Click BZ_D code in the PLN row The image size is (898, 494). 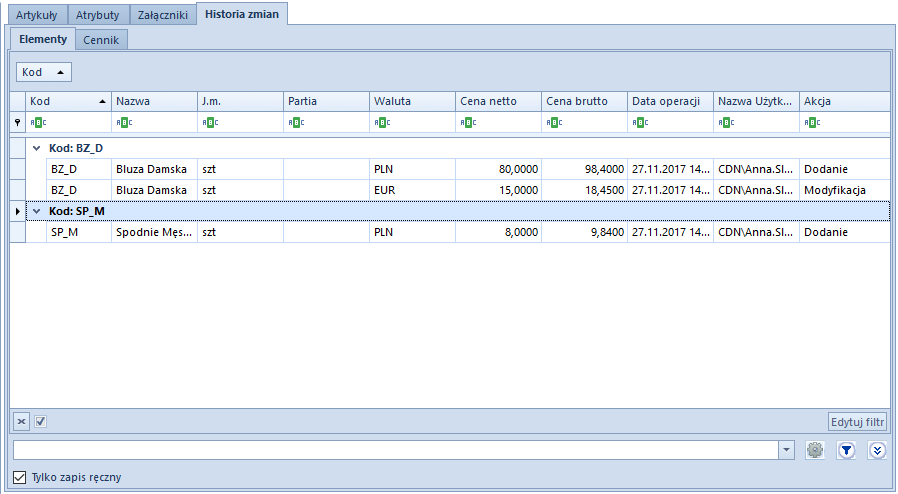tap(78, 169)
